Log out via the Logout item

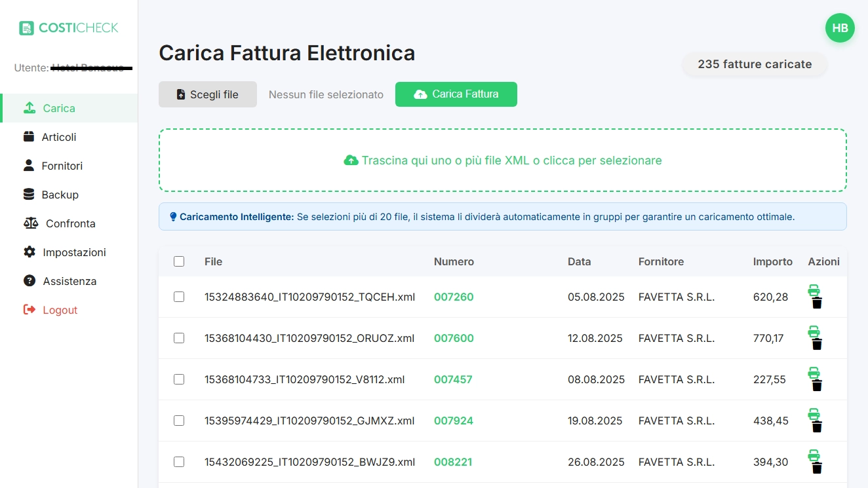[x=69, y=310]
